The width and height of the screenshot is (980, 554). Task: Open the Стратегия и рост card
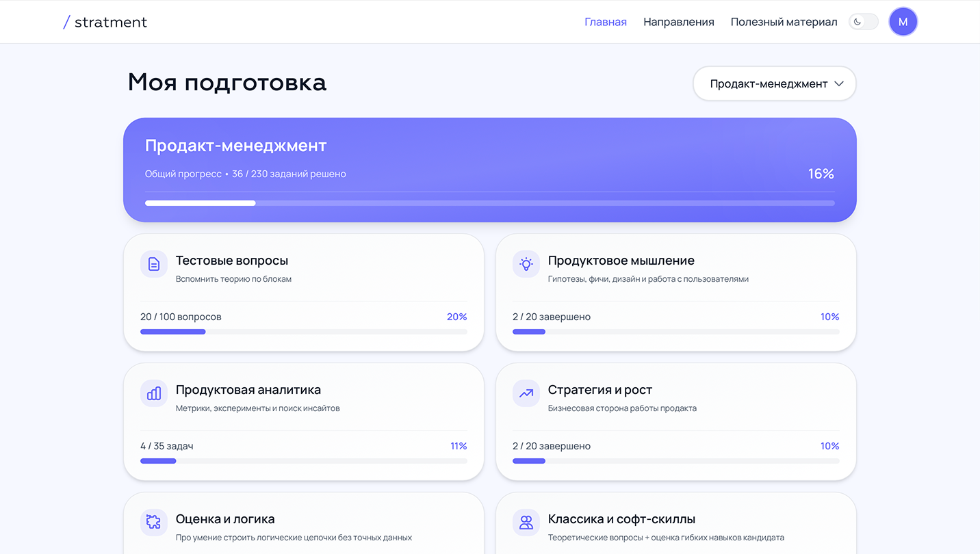676,421
